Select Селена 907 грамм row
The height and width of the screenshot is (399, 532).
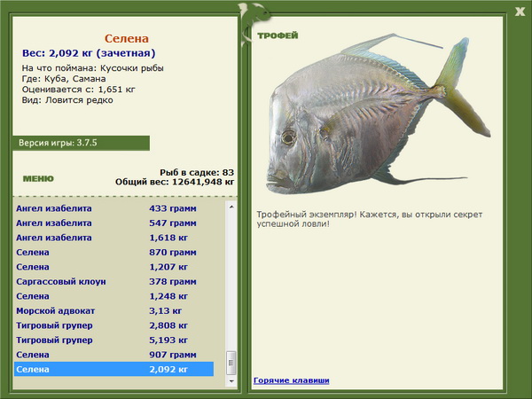coord(113,354)
